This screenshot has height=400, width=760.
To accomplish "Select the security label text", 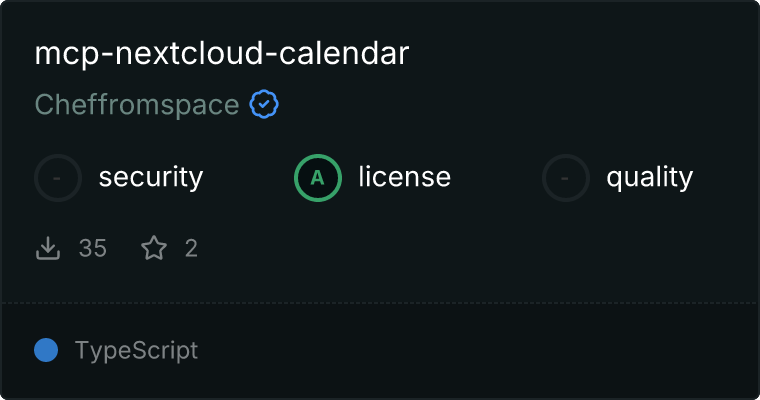I will (x=151, y=177).
